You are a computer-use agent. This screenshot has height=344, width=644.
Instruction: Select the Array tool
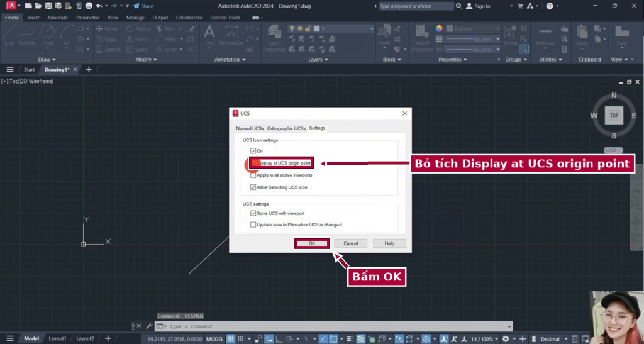click(x=166, y=49)
